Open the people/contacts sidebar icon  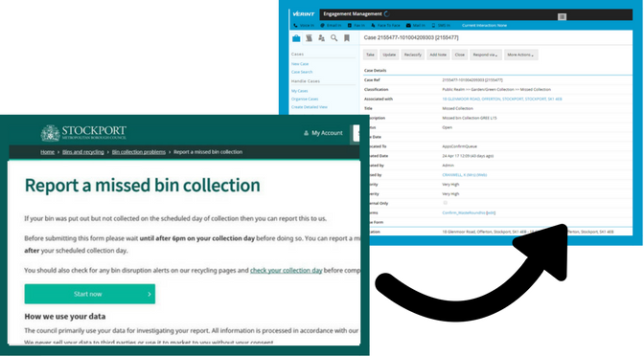click(321, 38)
